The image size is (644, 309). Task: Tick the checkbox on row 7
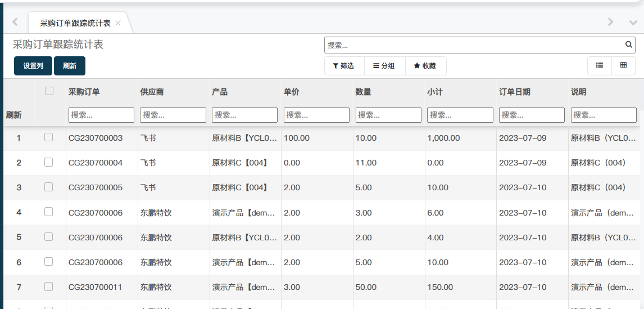[49, 286]
